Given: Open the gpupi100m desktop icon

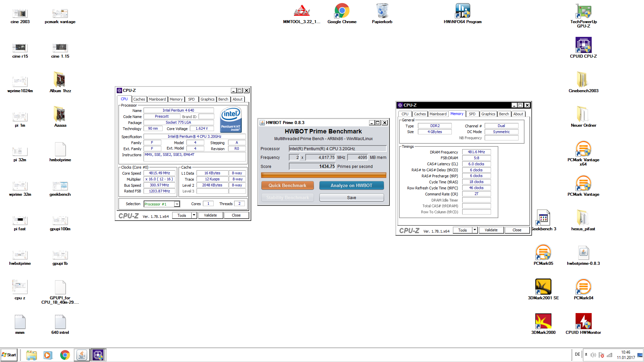Looking at the screenshot, I should coord(60,222).
